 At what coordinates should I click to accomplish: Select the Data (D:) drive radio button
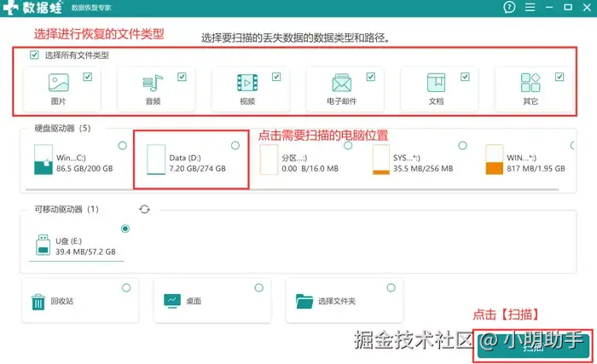[235, 146]
